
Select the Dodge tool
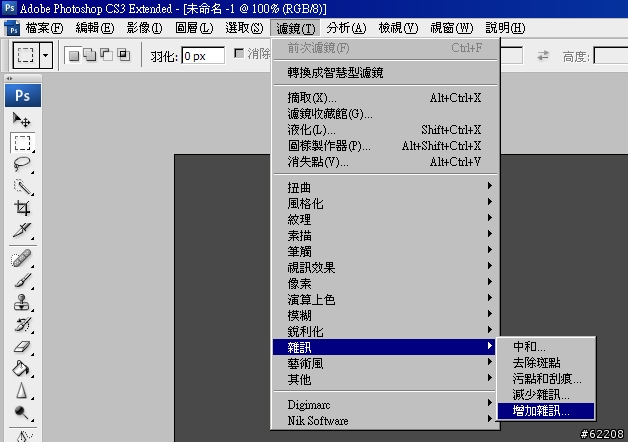coord(22,412)
